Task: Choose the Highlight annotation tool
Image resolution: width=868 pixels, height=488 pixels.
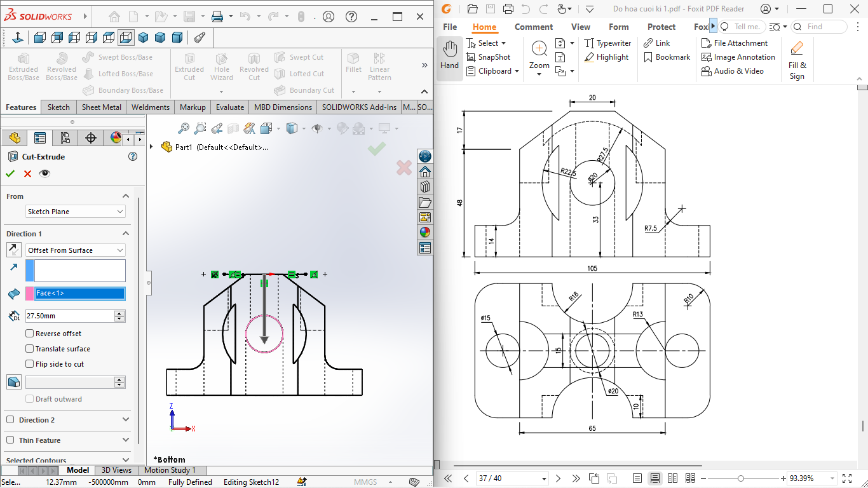Action: pyautogui.click(x=607, y=57)
